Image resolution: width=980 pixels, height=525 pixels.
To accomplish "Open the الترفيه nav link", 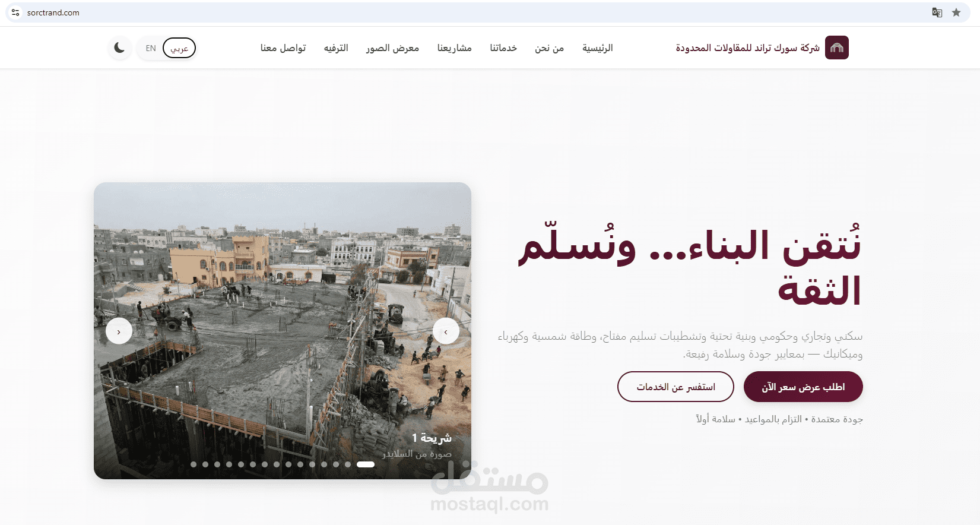I will 336,48.
